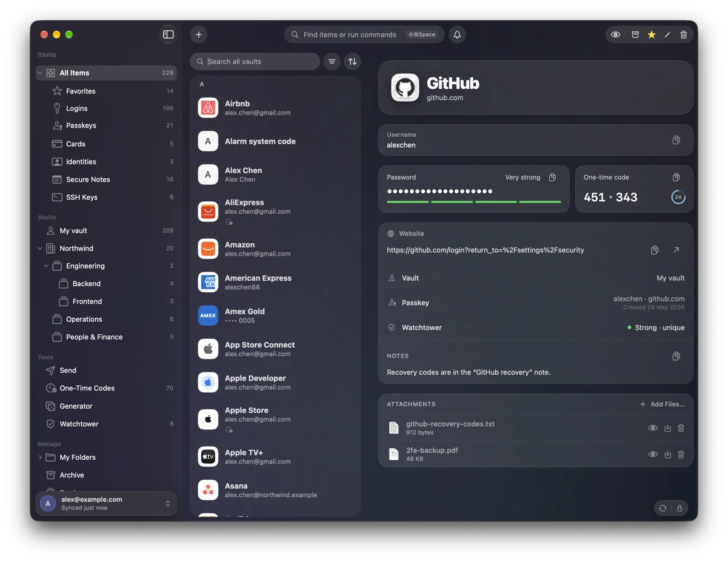The width and height of the screenshot is (728, 561).
Task: Open the Backend folder
Action: click(x=106, y=284)
